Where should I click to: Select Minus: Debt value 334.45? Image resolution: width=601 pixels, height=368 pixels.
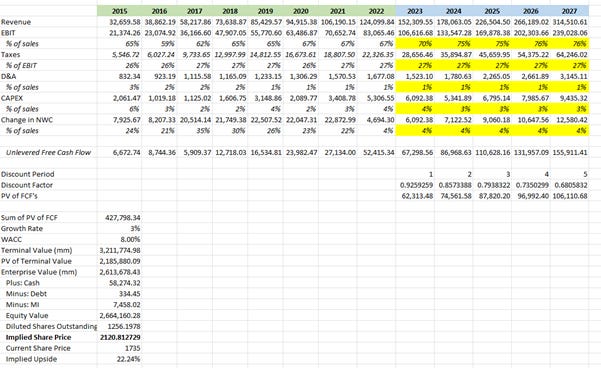[130, 294]
